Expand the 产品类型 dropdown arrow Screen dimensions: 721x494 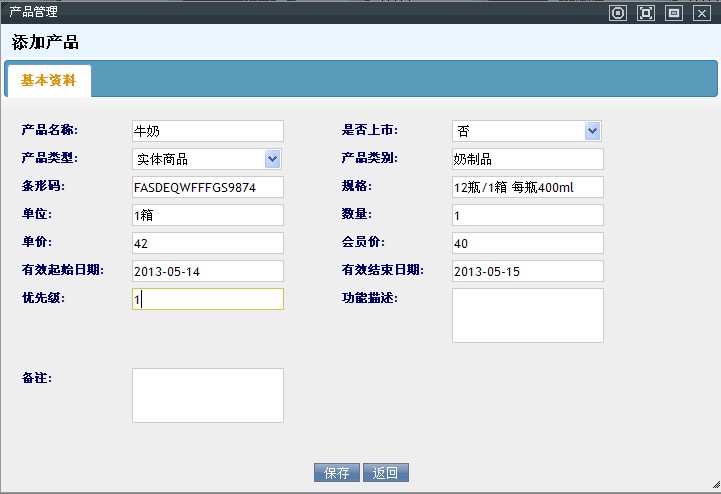[272, 159]
